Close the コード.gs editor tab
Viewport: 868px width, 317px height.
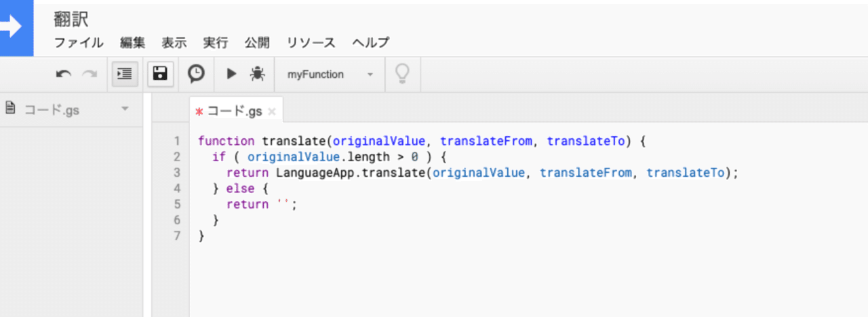272,111
